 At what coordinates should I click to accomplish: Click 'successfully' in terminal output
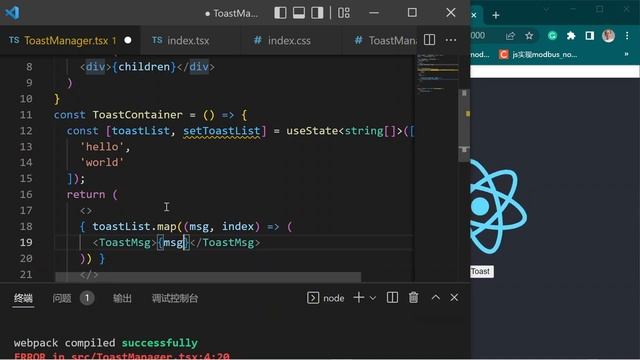point(160,343)
